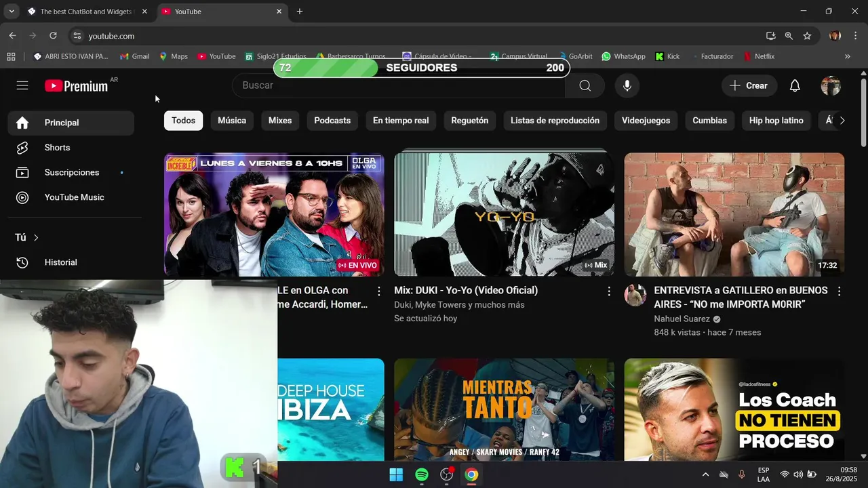Open the Chrome apps grid in bookmarks bar
Image resolution: width=868 pixels, height=488 pixels.
[11, 56]
